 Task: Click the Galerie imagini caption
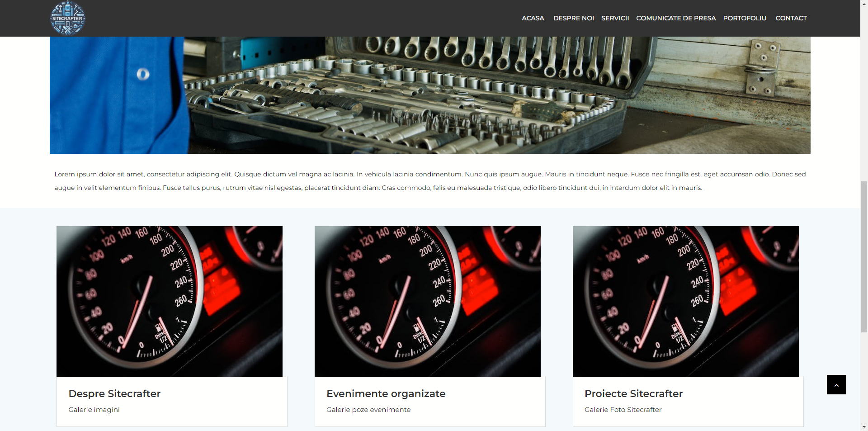tap(94, 410)
